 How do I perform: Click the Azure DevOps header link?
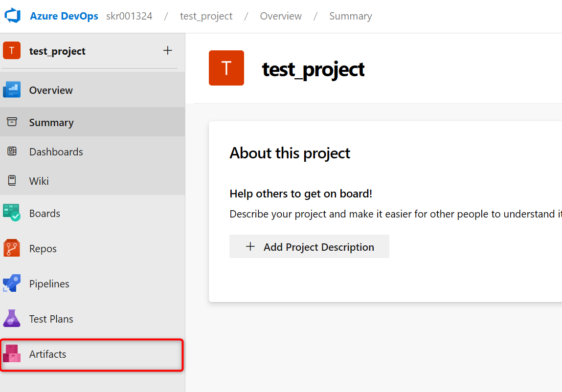(64, 16)
